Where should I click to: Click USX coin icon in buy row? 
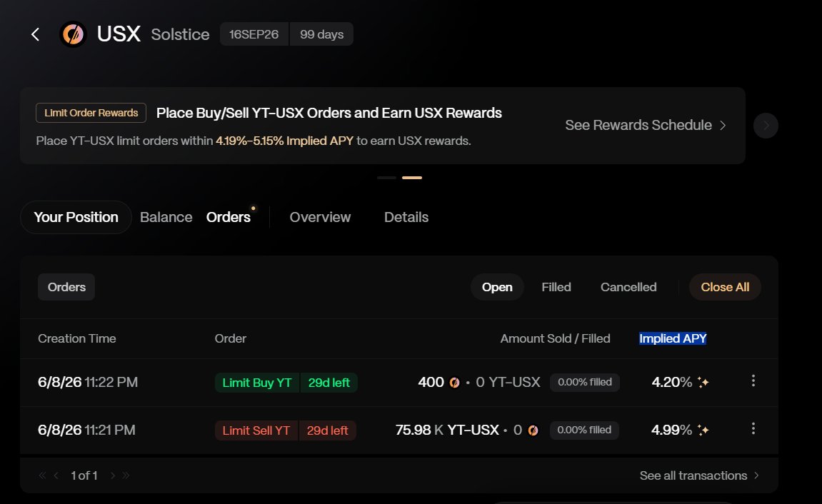pos(454,383)
